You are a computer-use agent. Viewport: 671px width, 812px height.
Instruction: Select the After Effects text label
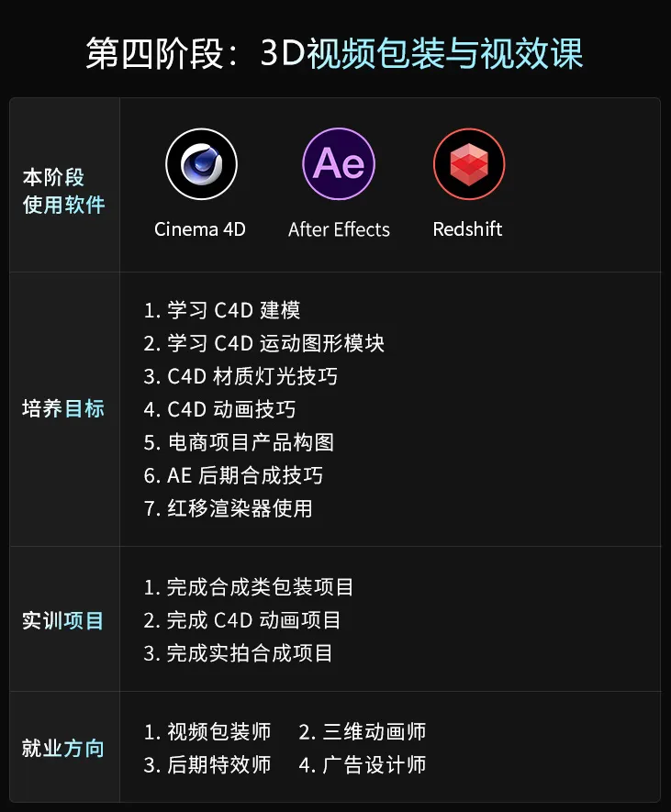(x=339, y=229)
